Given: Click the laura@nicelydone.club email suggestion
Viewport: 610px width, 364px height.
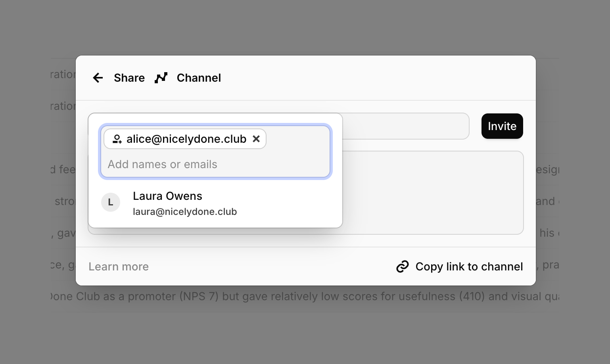Looking at the screenshot, I should 185,212.
